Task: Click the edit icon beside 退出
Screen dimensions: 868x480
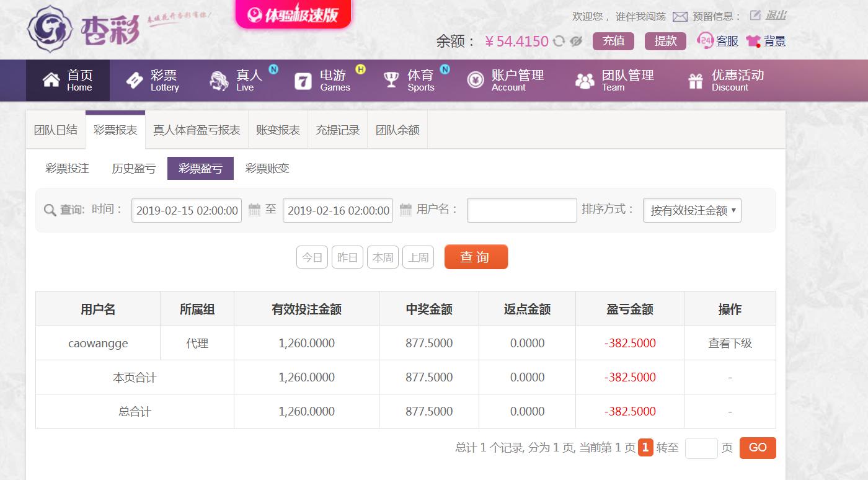Action: (755, 16)
